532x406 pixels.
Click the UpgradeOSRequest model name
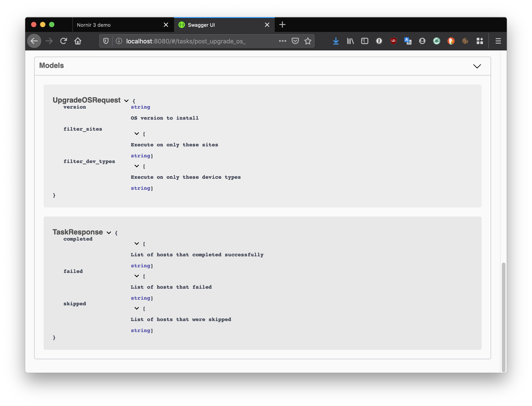point(87,100)
